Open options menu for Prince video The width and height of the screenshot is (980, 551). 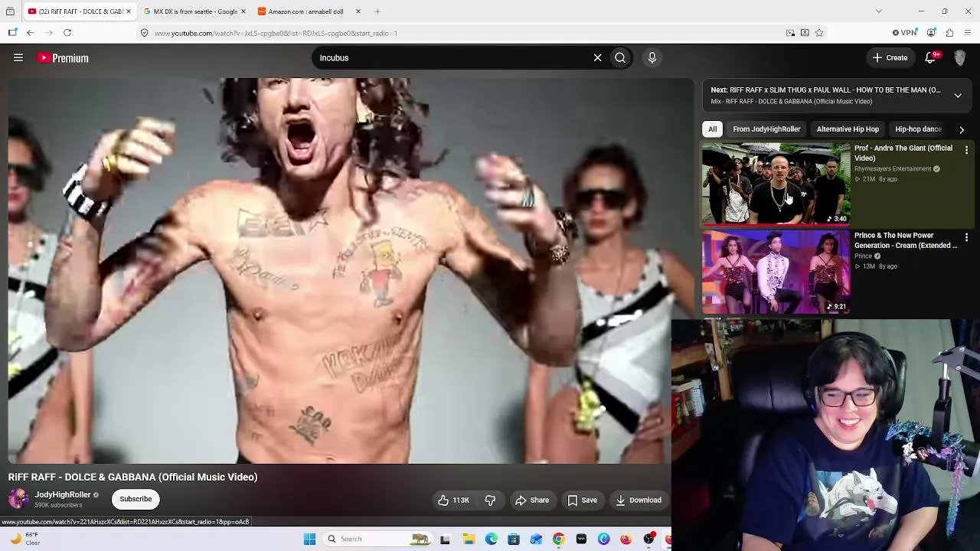click(x=966, y=237)
